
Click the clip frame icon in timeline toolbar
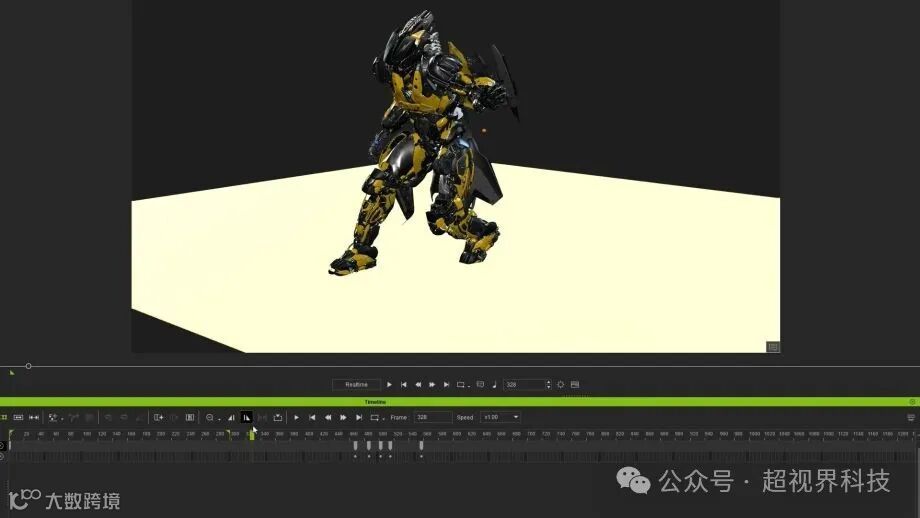pyautogui.click(x=190, y=417)
